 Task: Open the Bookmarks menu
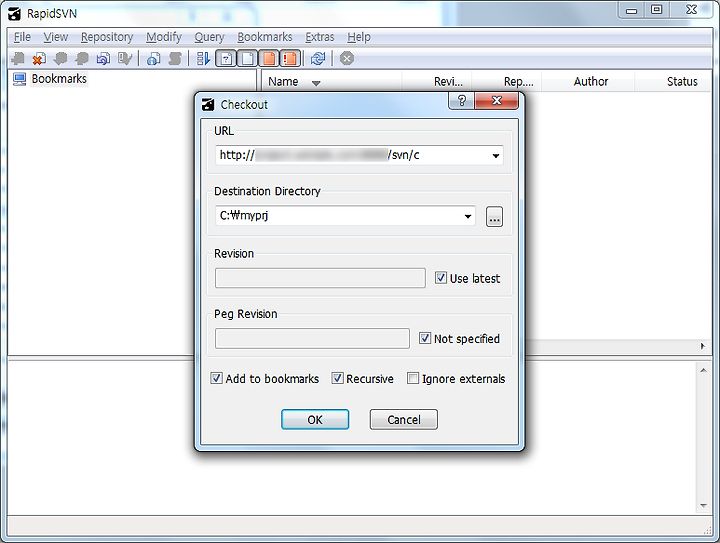click(264, 37)
